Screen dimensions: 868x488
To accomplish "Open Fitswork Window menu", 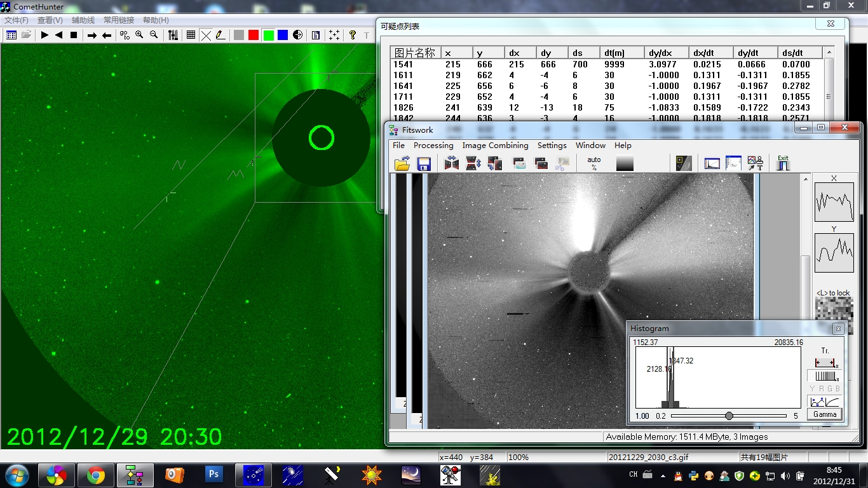I will click(x=590, y=146).
